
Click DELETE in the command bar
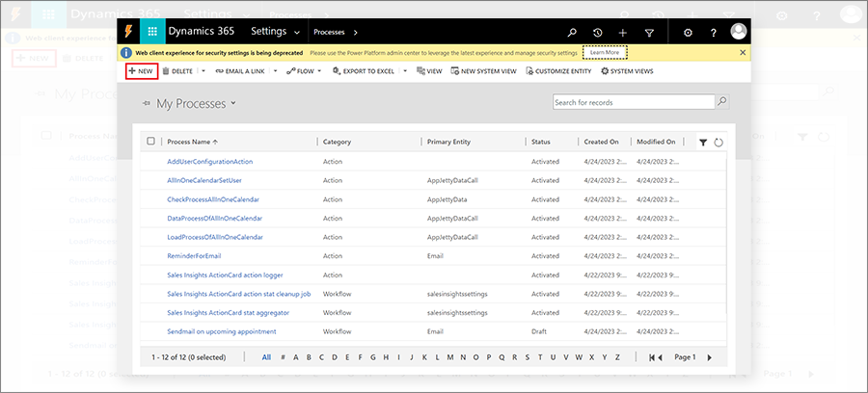177,71
